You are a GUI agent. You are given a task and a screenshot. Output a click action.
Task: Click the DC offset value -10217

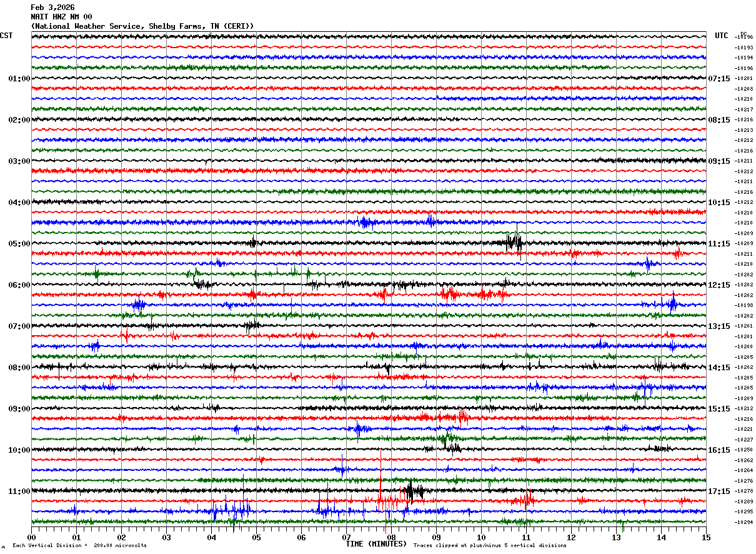[744, 109]
